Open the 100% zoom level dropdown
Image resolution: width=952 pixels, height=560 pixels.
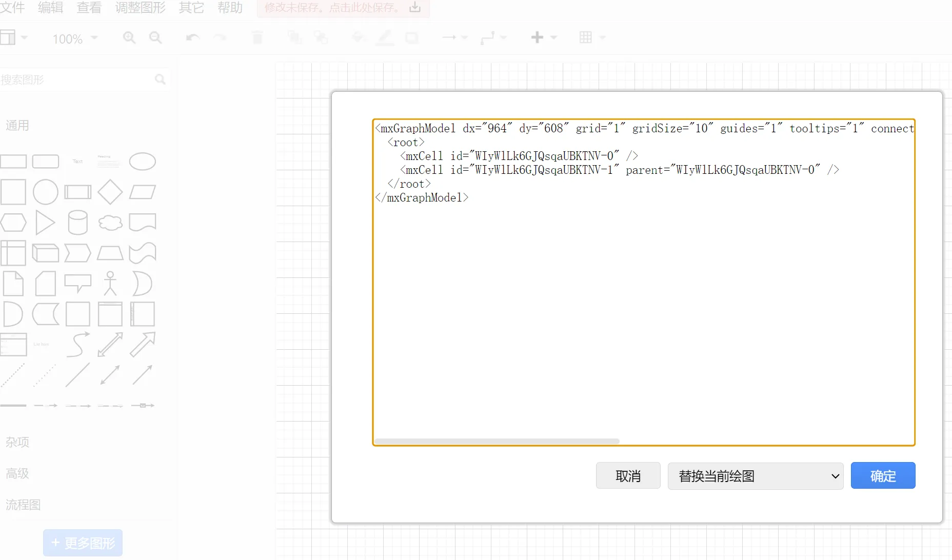tap(75, 38)
